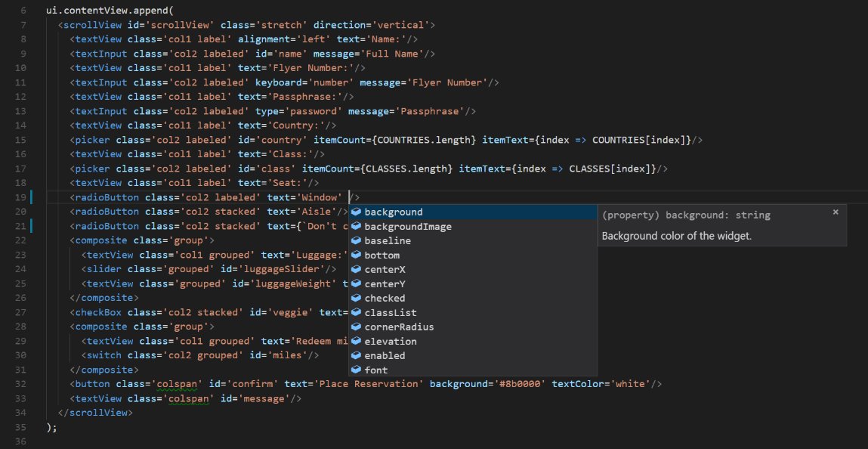Click the closing '</scrollView>' tag
868x449 pixels.
click(95, 413)
